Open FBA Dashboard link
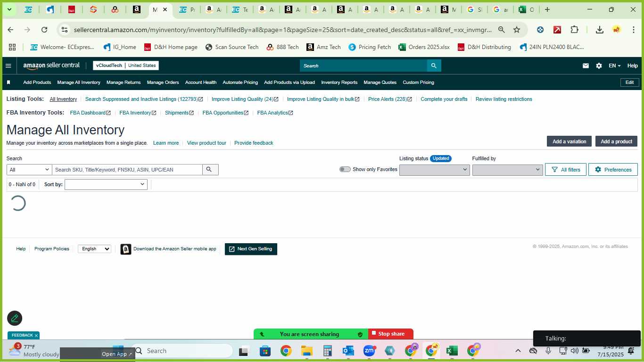The height and width of the screenshot is (362, 644). [x=90, y=113]
